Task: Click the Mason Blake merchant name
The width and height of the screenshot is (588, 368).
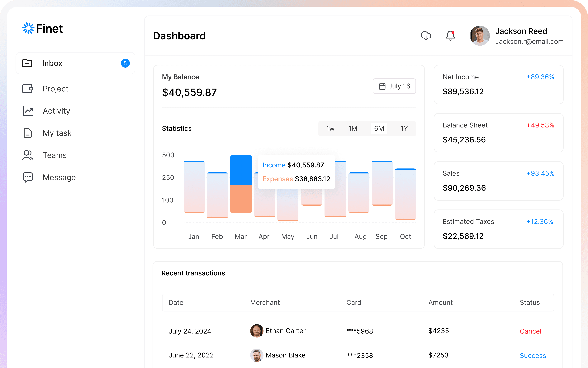Action: pyautogui.click(x=286, y=355)
